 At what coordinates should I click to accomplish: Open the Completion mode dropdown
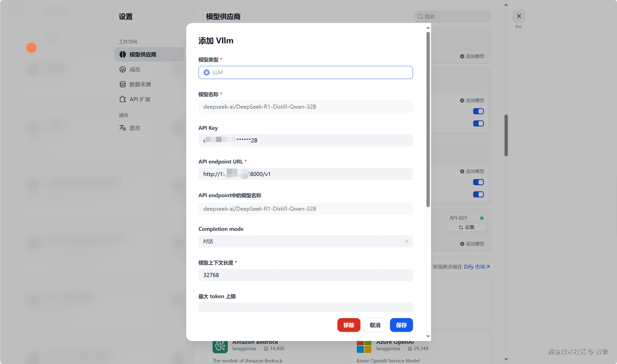(x=301, y=241)
